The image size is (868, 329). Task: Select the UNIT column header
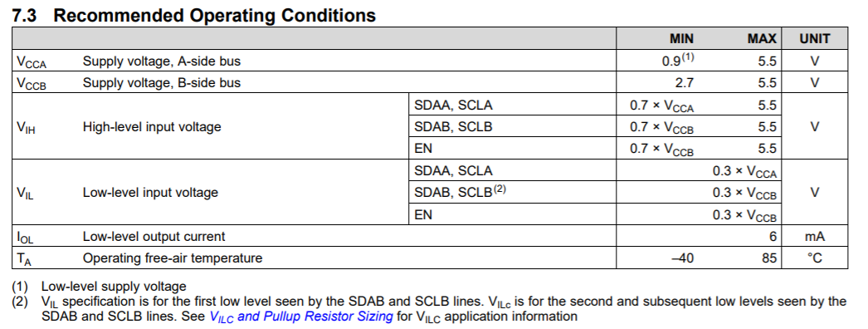tap(814, 39)
